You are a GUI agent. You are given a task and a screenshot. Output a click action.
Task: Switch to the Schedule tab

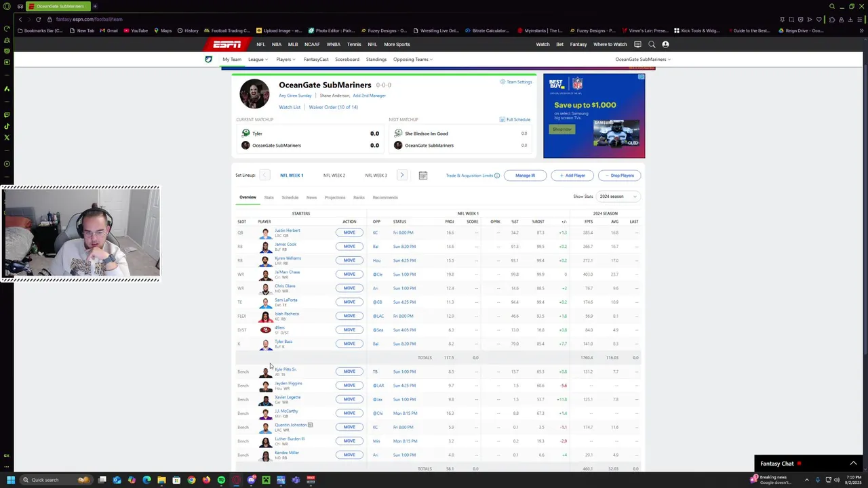[290, 197]
